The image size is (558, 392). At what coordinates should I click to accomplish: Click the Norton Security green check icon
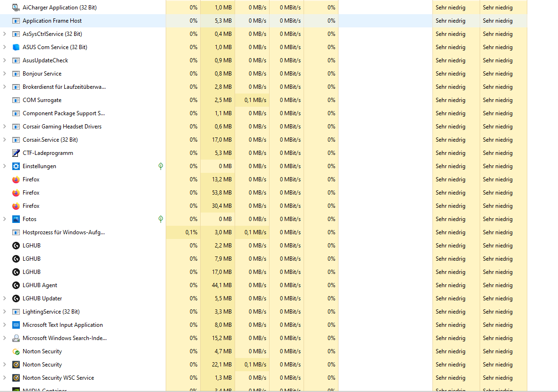[16, 351]
